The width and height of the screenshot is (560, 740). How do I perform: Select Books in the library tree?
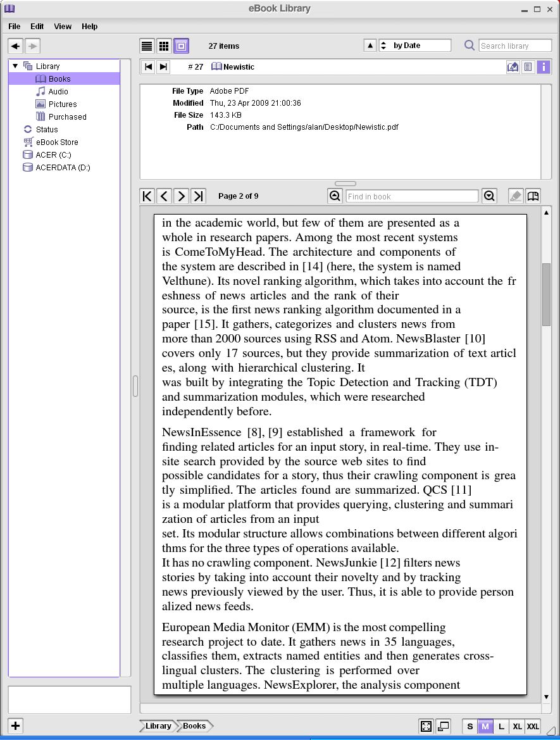point(64,79)
